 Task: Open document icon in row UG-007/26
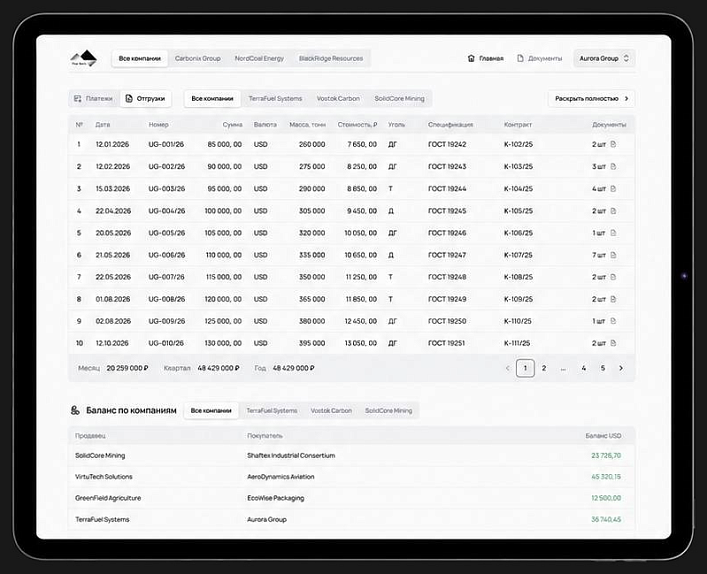613,277
